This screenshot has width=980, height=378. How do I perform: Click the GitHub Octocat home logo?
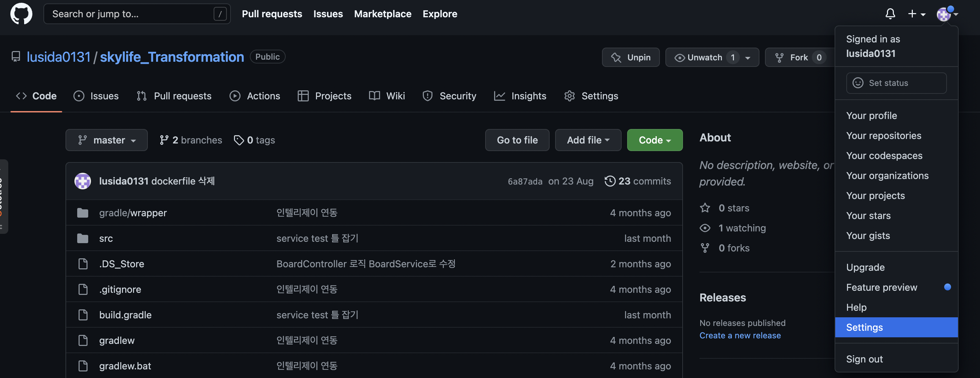click(21, 14)
